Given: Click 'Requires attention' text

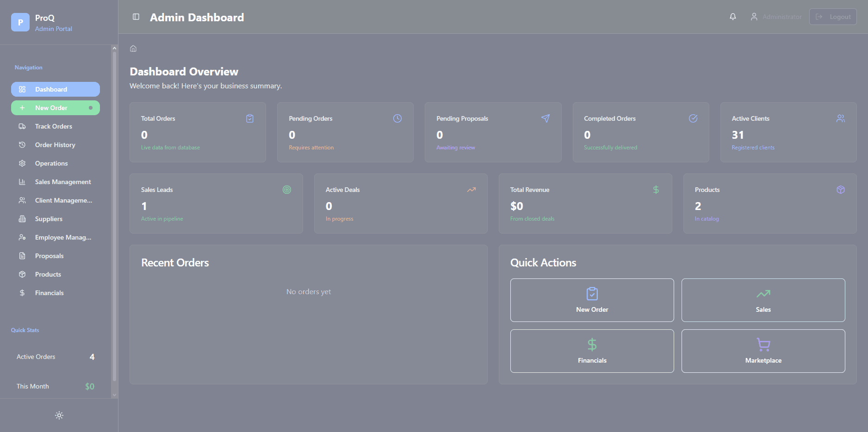Looking at the screenshot, I should tap(311, 148).
